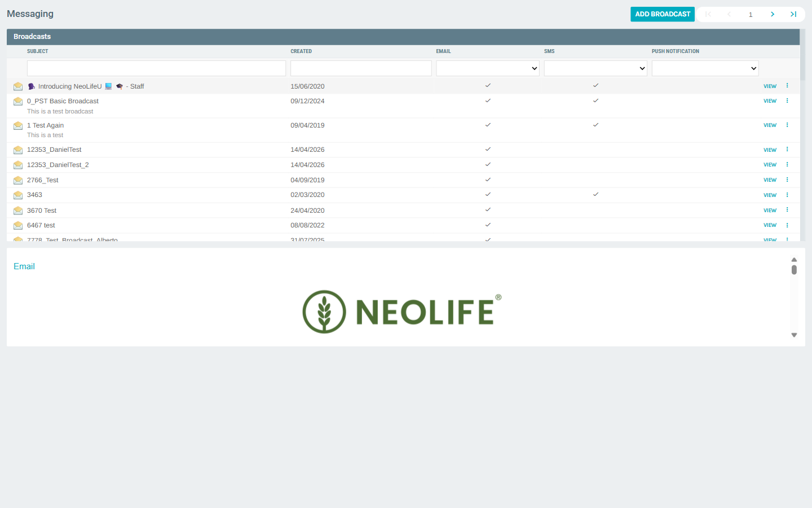The width and height of the screenshot is (812, 508).
Task: Open more options for 6467 test row
Action: [787, 225]
